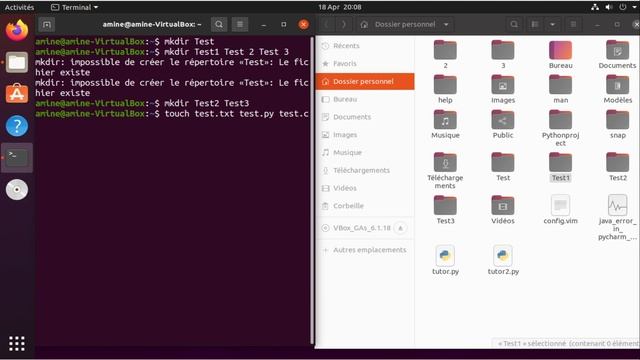The width and height of the screenshot is (640, 360).
Task: Select the Public folder
Action: click(503, 124)
